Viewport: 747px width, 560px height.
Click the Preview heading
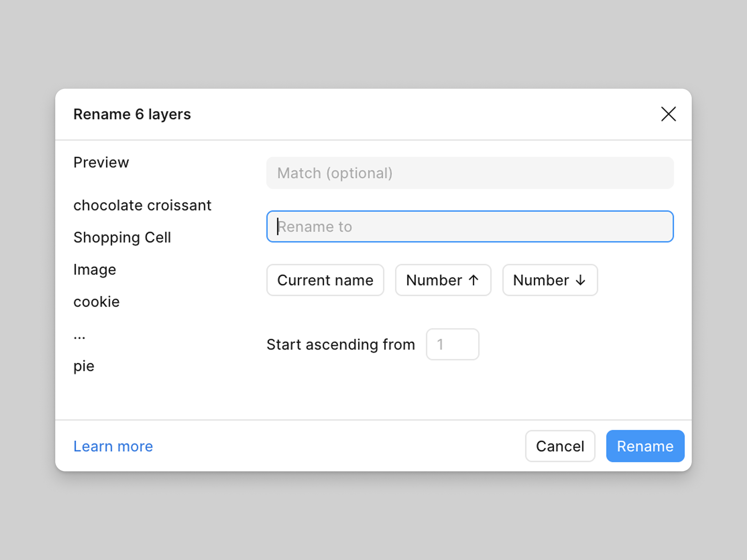pos(101,162)
